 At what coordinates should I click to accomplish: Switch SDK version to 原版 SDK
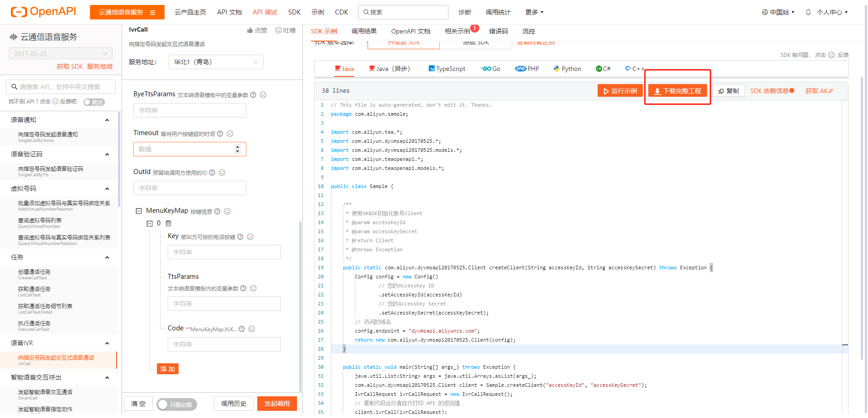click(x=476, y=42)
